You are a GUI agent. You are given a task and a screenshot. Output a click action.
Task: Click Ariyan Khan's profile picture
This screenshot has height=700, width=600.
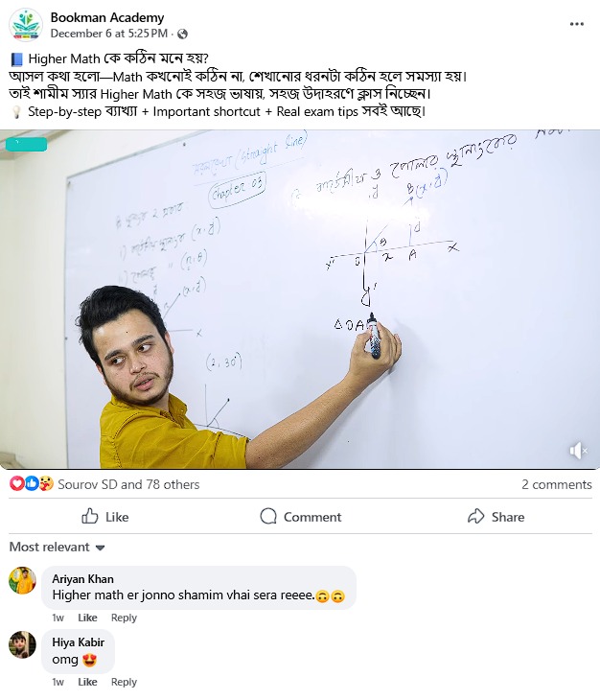pyautogui.click(x=22, y=580)
